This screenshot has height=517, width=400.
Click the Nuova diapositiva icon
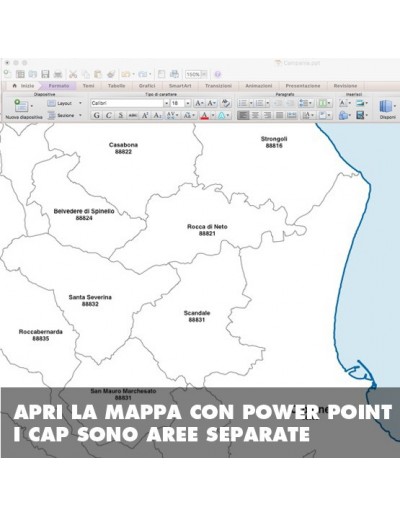coord(21,106)
